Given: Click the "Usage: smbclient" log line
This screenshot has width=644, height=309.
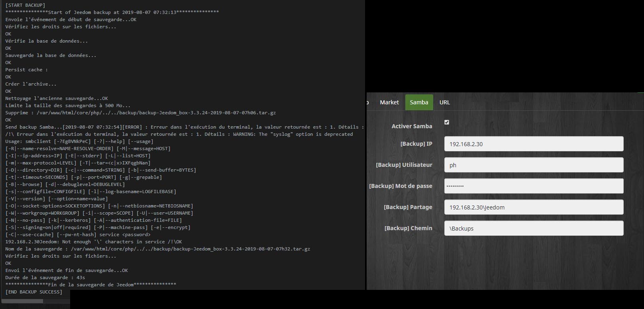Looking at the screenshot, I should tap(79, 141).
